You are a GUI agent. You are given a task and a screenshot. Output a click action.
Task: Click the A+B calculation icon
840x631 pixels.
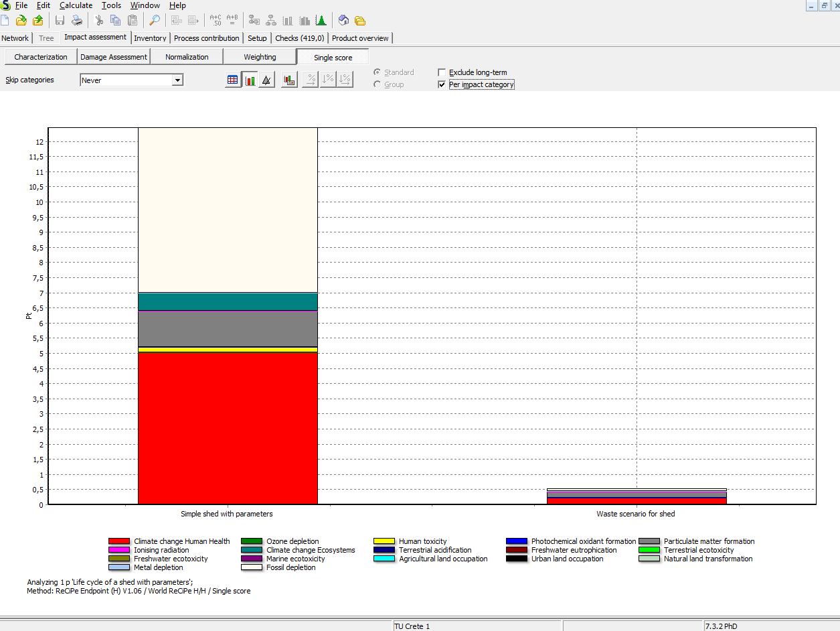(232, 21)
